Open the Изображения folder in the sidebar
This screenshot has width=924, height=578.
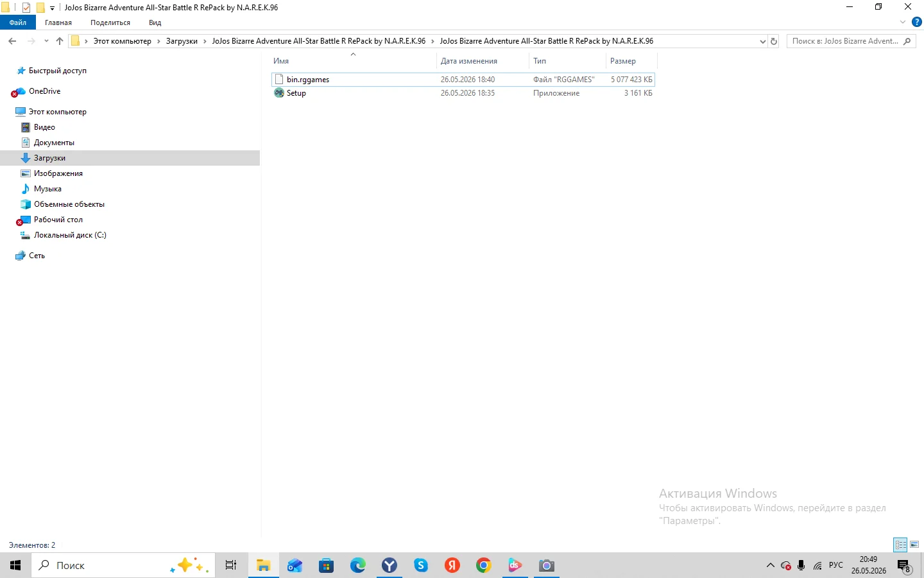click(x=58, y=173)
